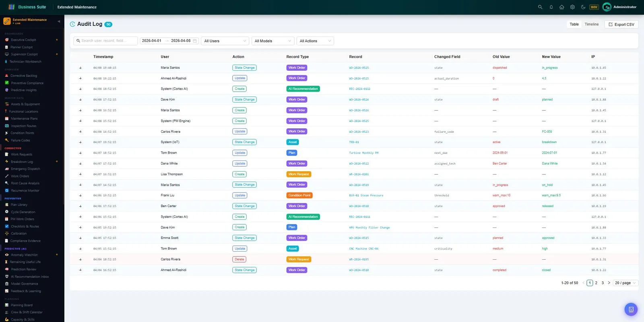Open 20 / page size dropdown
Screen dimensions: 644x322
click(625, 283)
